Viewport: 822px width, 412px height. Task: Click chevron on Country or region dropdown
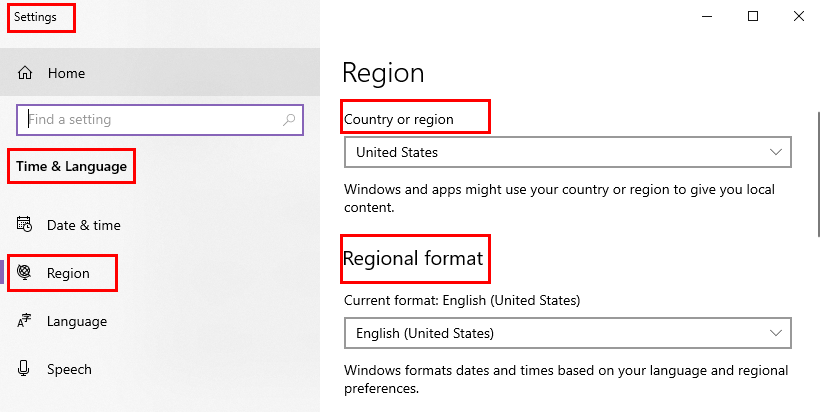tap(775, 153)
